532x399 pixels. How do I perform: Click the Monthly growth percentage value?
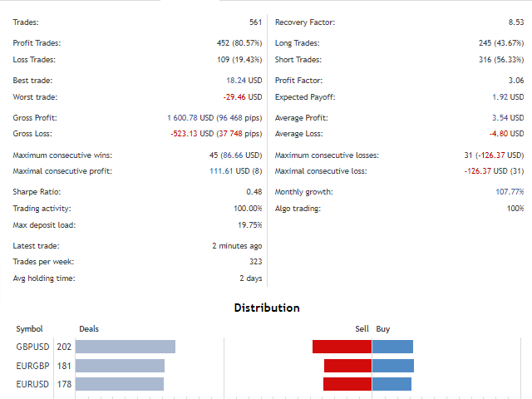510,192
